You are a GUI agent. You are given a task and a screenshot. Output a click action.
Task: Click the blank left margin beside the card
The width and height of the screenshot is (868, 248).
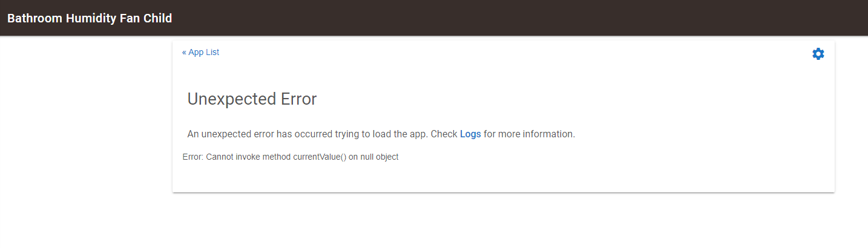85,121
